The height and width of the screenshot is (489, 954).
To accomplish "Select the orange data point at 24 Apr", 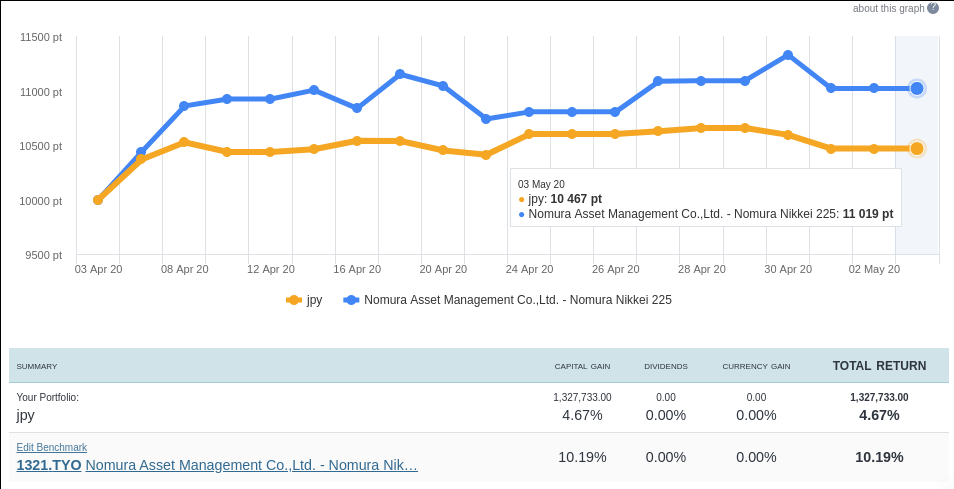I will coord(529,133).
